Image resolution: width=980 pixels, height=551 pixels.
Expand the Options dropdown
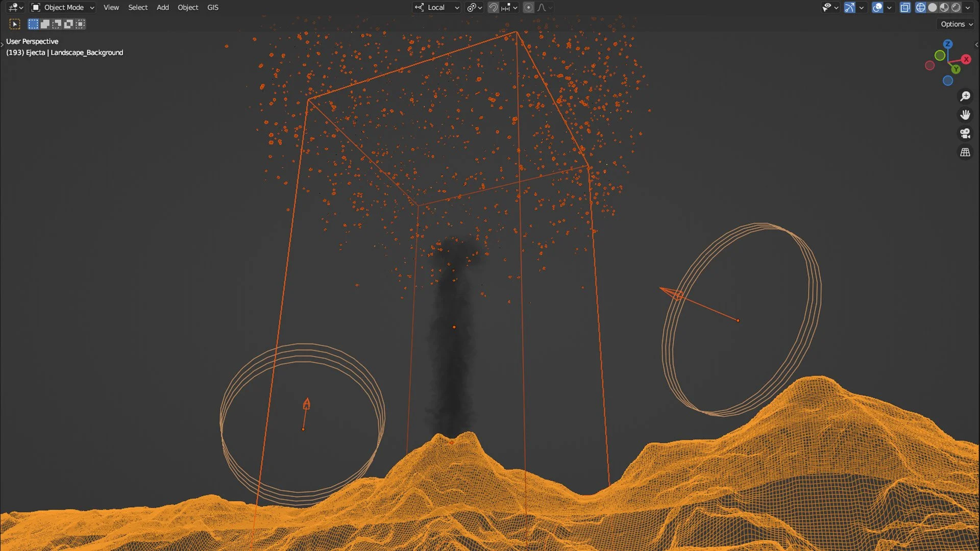tap(957, 24)
